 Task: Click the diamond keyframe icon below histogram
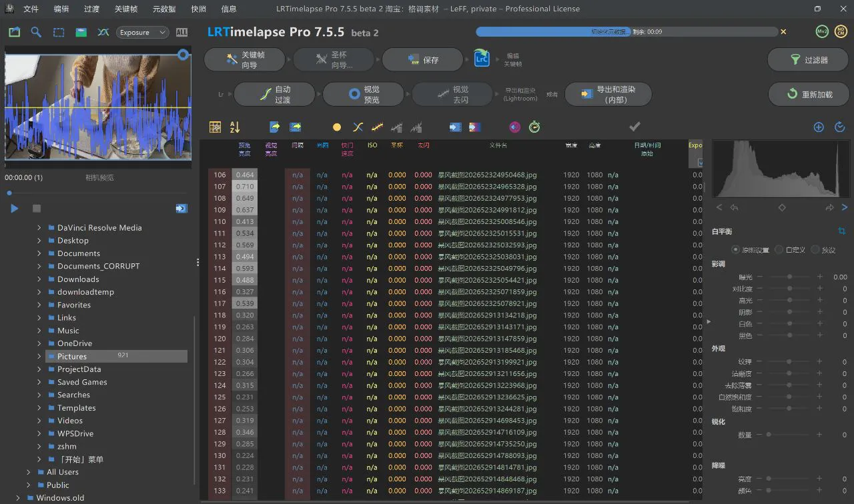pyautogui.click(x=782, y=207)
